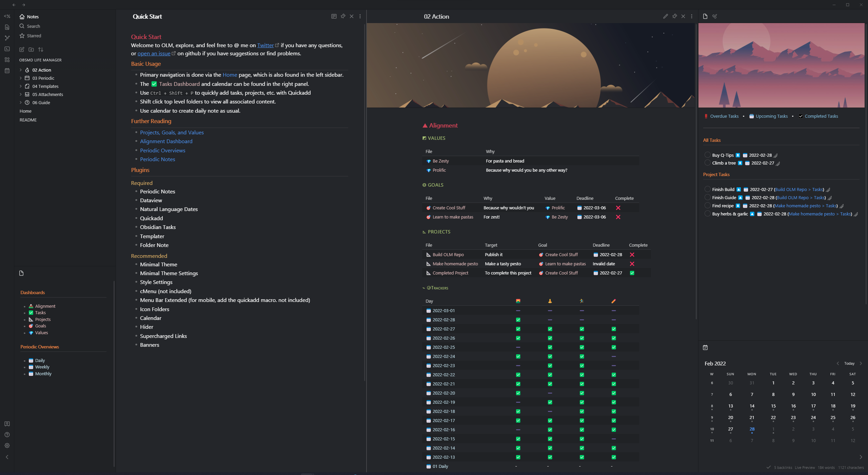
Task: Open Starred in the left navigation
Action: coord(31,36)
